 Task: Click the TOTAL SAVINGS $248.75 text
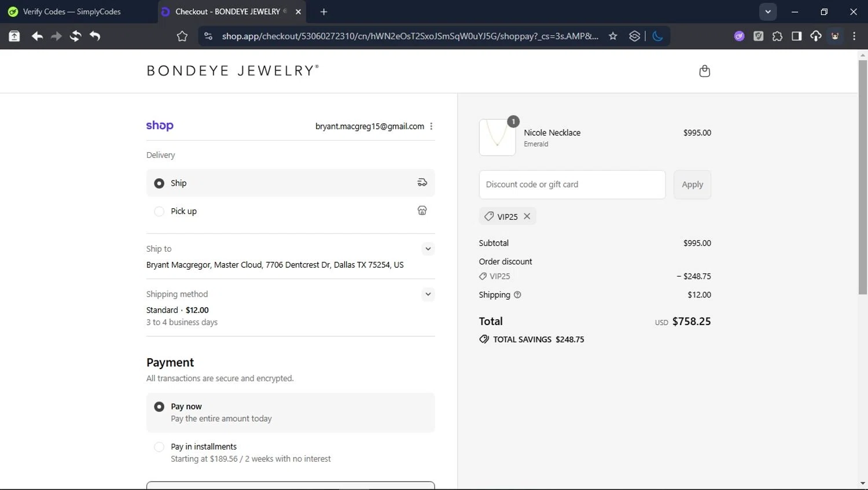pos(539,340)
